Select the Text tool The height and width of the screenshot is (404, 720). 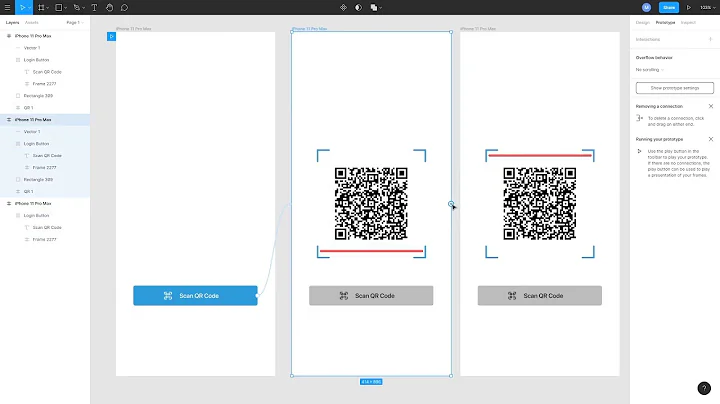click(x=94, y=7)
